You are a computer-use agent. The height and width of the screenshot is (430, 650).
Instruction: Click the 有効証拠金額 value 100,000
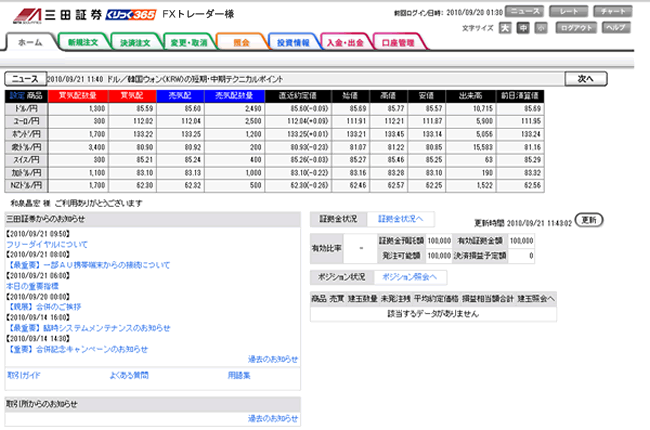tap(521, 241)
